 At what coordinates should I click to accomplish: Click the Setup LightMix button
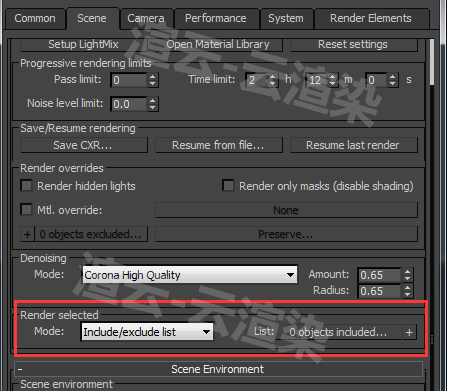coord(83,45)
